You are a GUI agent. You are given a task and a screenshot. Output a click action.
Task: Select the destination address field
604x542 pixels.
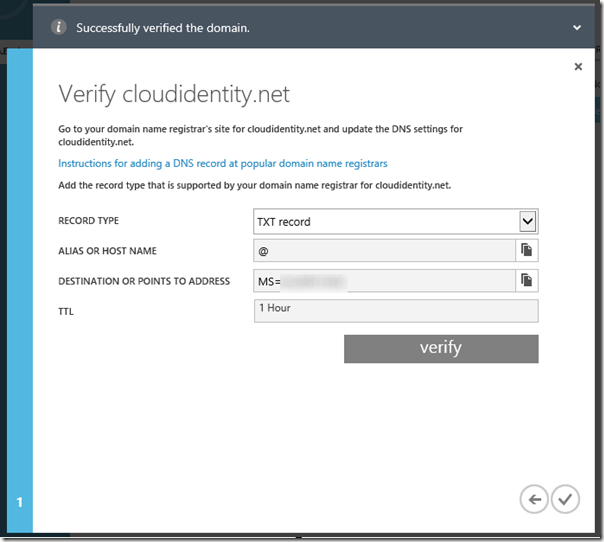tap(384, 280)
